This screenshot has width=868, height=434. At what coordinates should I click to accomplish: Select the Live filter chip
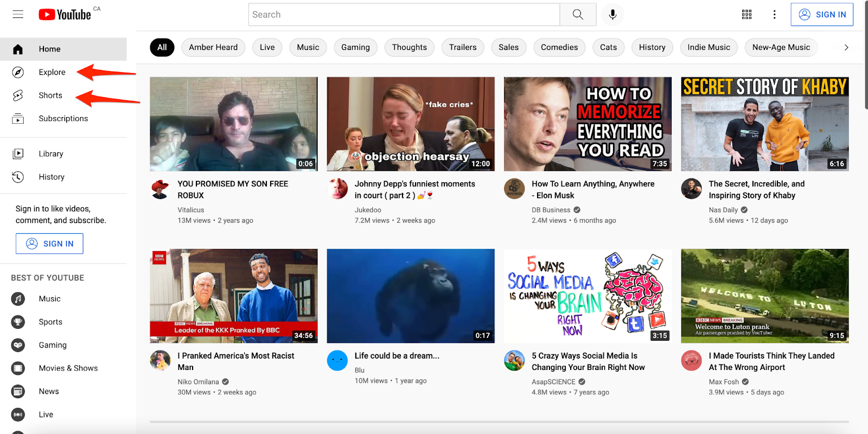[x=267, y=48]
